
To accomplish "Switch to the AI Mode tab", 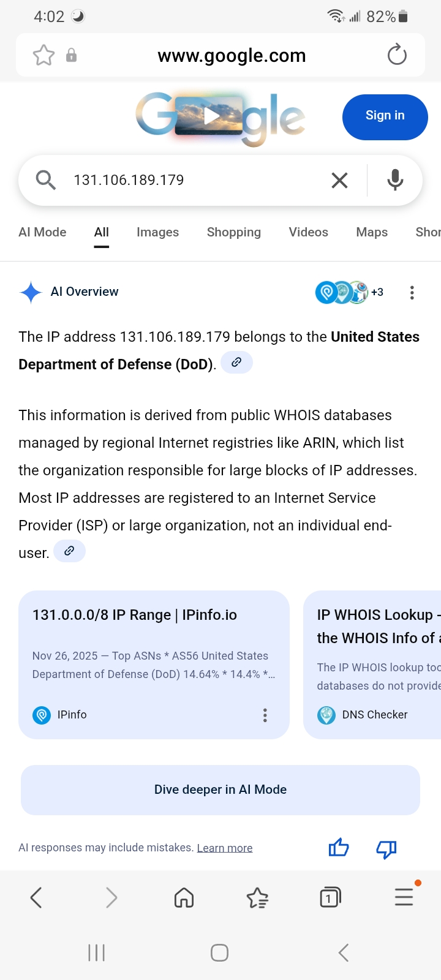I will coord(42,232).
